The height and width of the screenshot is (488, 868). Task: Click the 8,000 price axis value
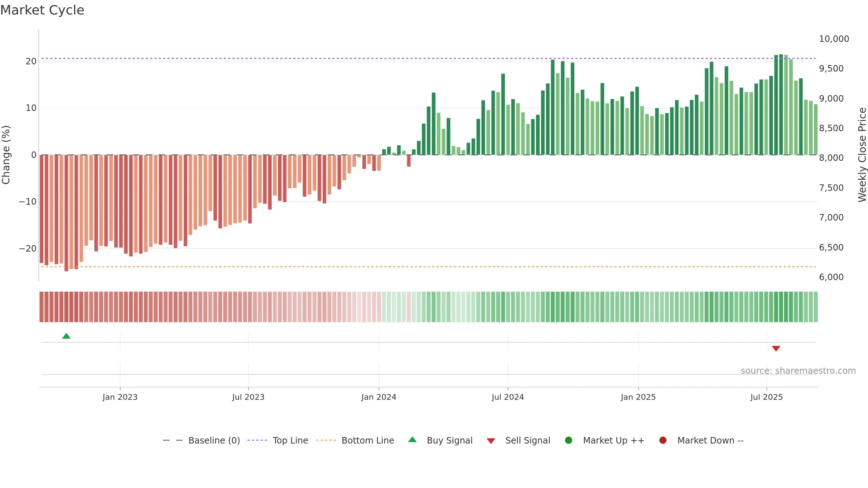(x=831, y=158)
